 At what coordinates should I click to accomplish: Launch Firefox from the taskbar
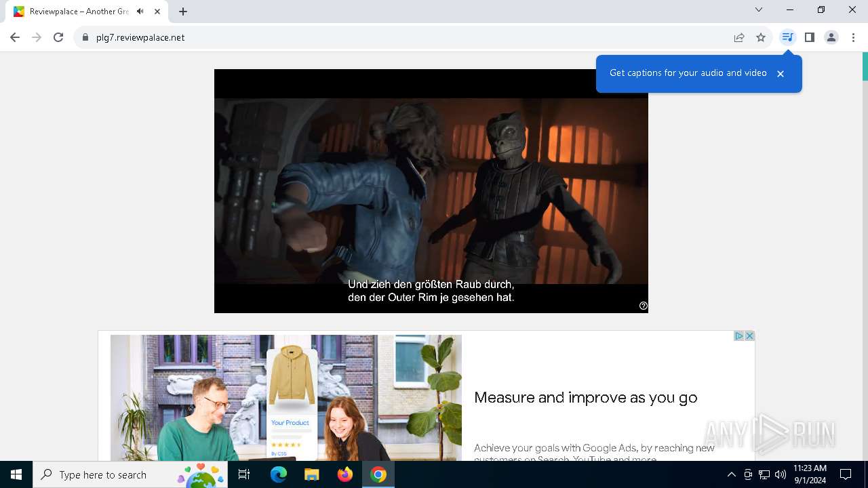click(x=345, y=474)
